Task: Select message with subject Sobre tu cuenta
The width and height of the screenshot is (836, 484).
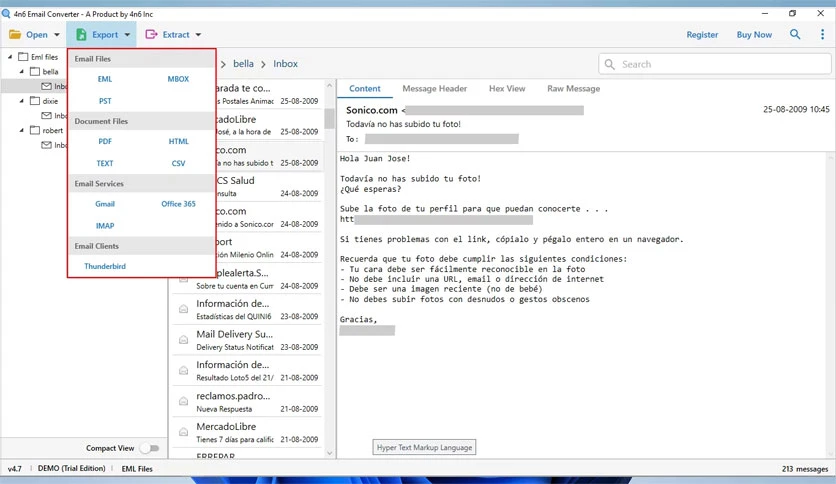Action: (x=247, y=279)
